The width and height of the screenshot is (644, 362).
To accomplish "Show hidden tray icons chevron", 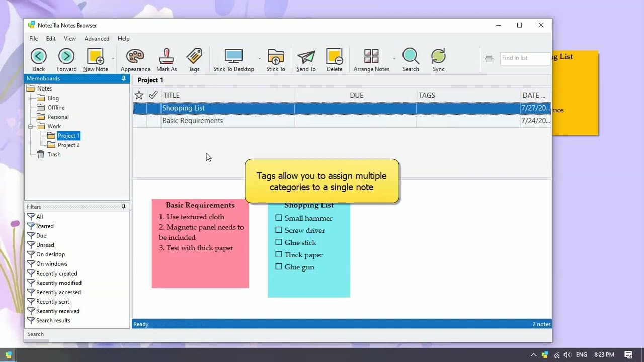I will [533, 355].
